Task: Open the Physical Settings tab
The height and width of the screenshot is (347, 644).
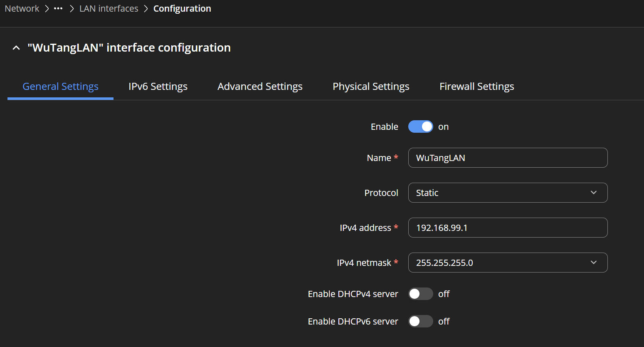Action: pyautogui.click(x=371, y=86)
